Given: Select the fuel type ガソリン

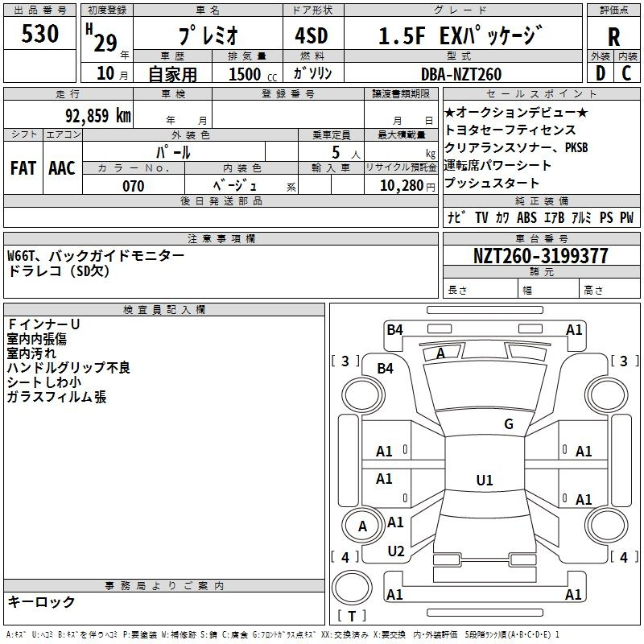Looking at the screenshot, I should [x=312, y=73].
